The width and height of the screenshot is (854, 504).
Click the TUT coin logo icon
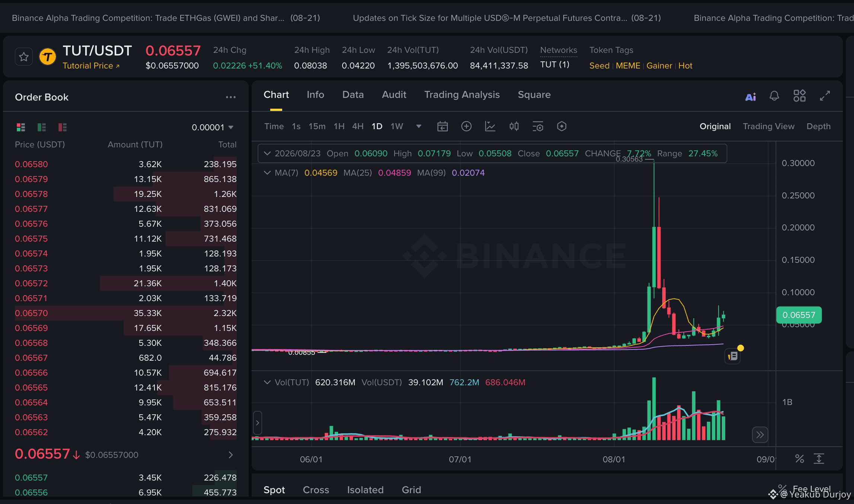click(48, 57)
